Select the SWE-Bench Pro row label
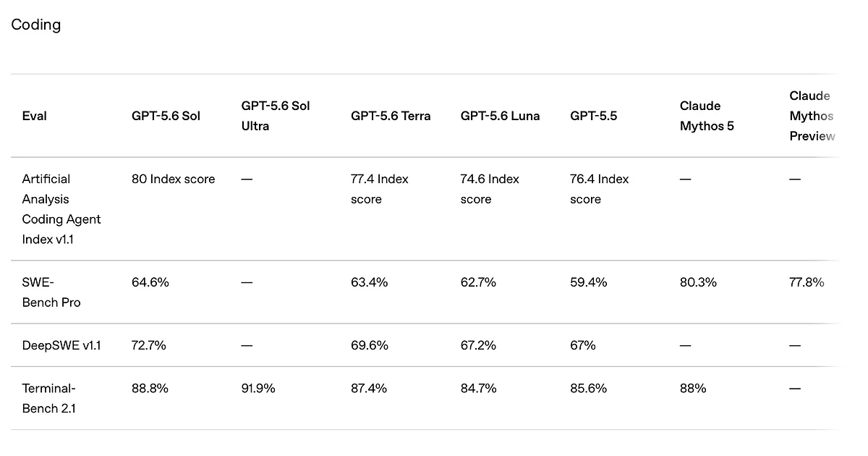The width and height of the screenshot is (868, 456). pyautogui.click(x=51, y=292)
